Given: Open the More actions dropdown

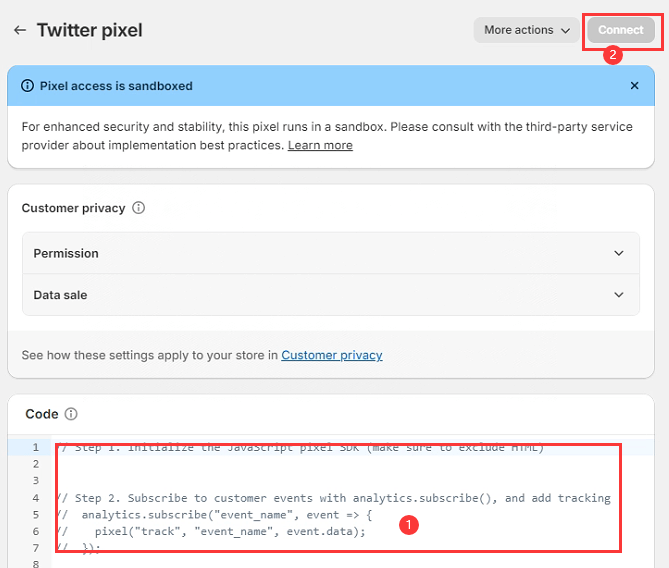Looking at the screenshot, I should (526, 30).
